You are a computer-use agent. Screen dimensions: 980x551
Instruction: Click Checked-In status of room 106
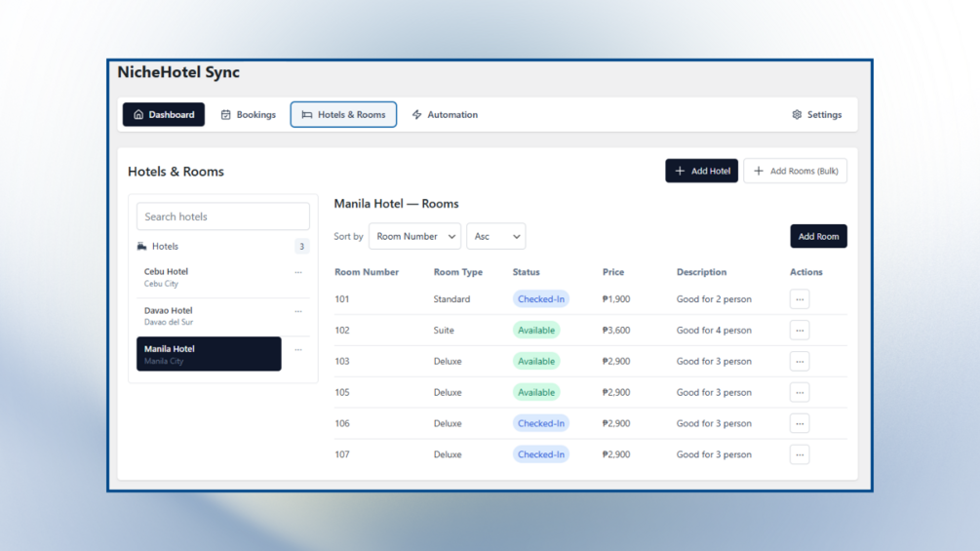click(x=540, y=423)
